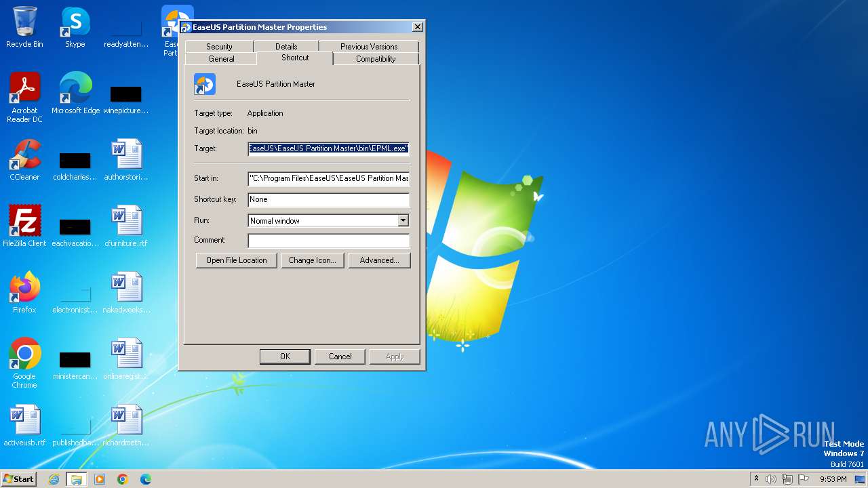
Task: Select the Acrobat Reader DC desktop icon
Action: (x=24, y=97)
